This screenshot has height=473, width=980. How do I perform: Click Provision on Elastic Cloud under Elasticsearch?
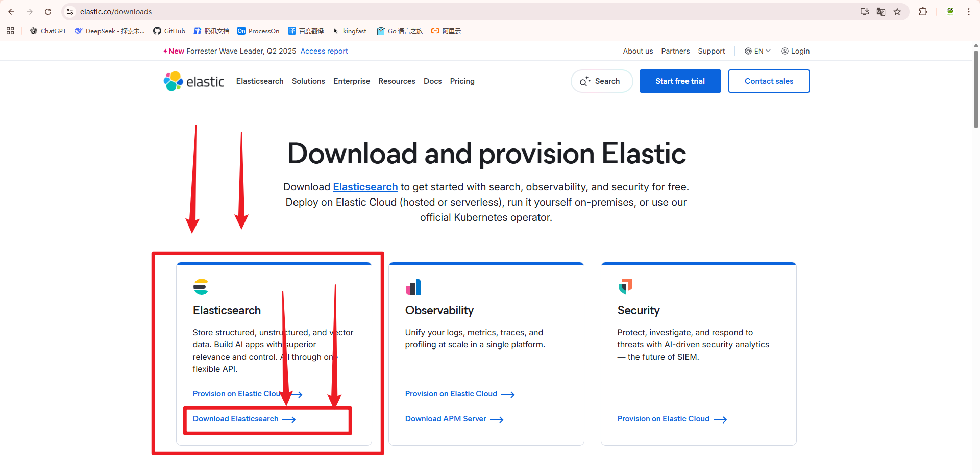[248, 394]
